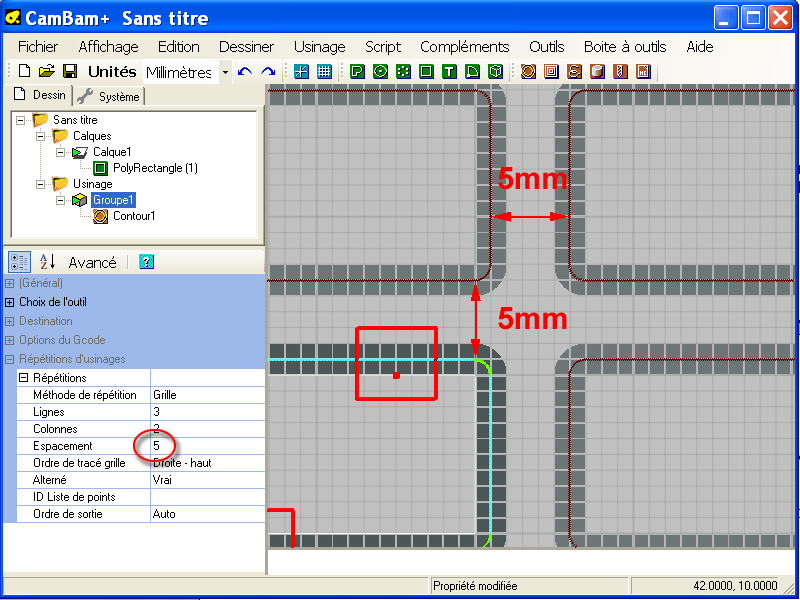The width and height of the screenshot is (800, 600).
Task: Click the Ordre de sortie value Auto
Action: coord(208,514)
